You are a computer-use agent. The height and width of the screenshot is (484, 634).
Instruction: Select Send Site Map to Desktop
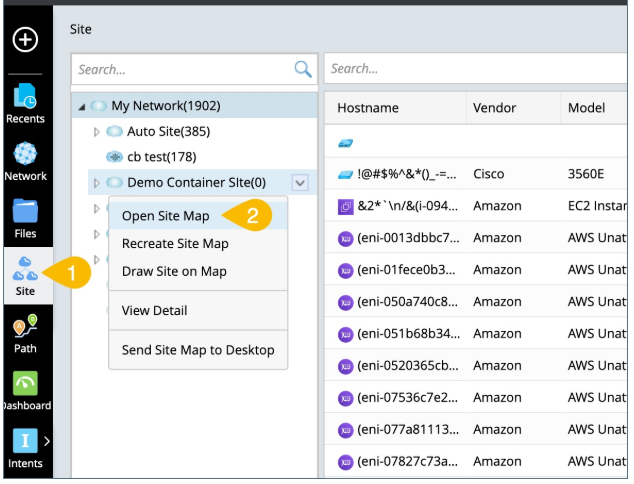pos(197,350)
